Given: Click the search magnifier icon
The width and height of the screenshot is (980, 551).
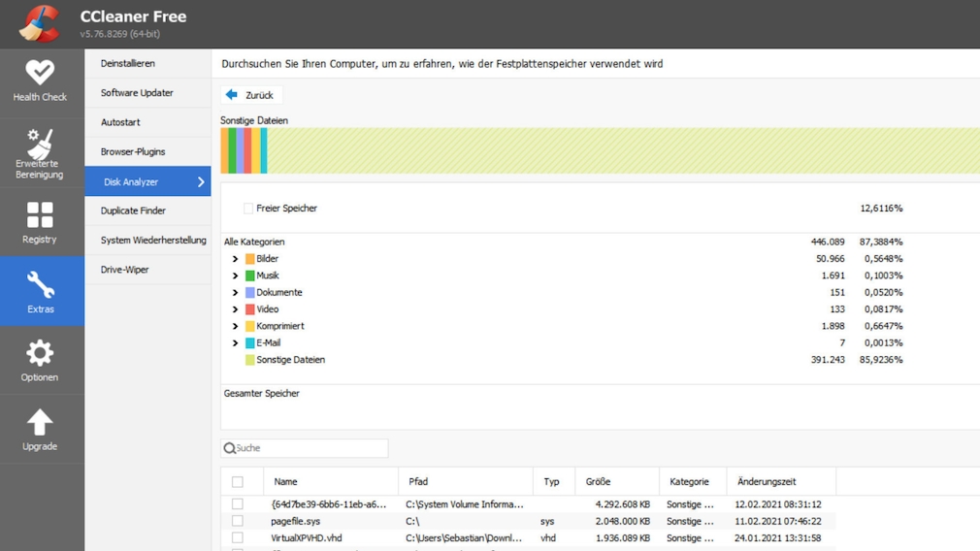Looking at the screenshot, I should pos(229,448).
